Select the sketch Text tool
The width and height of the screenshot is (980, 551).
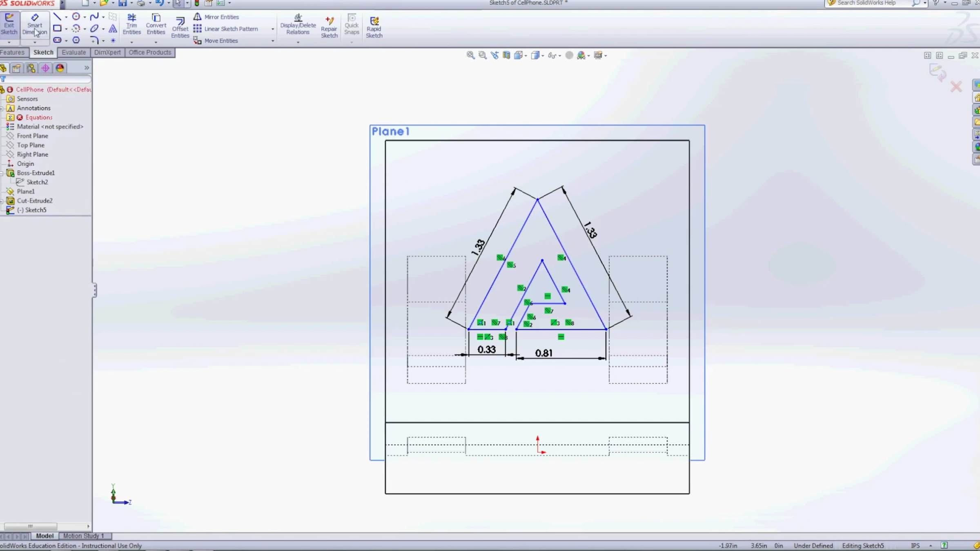click(113, 29)
